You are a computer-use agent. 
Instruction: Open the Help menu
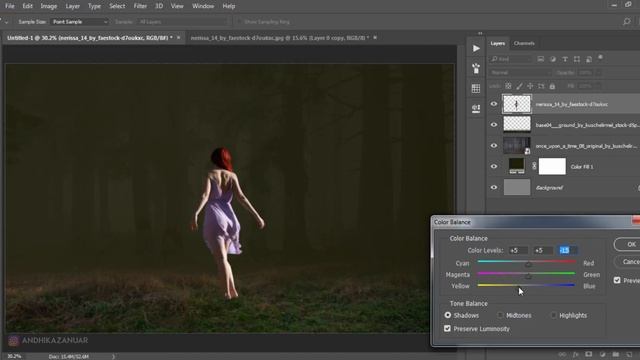tap(229, 6)
